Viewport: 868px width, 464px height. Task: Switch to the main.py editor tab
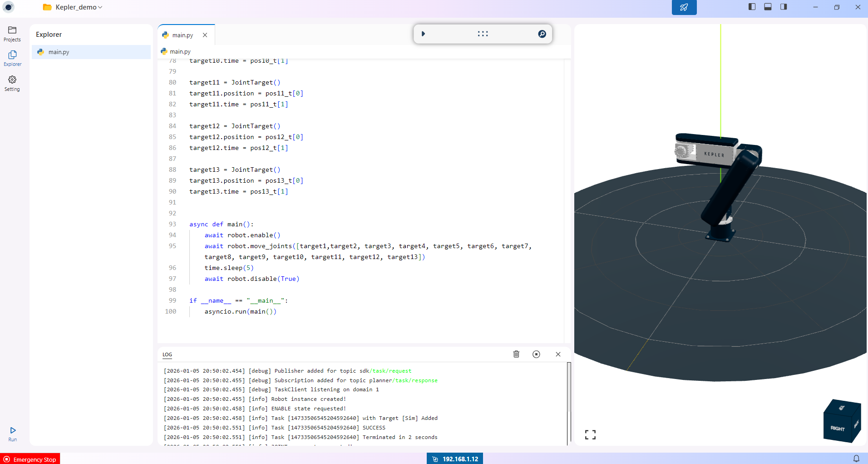(182, 35)
